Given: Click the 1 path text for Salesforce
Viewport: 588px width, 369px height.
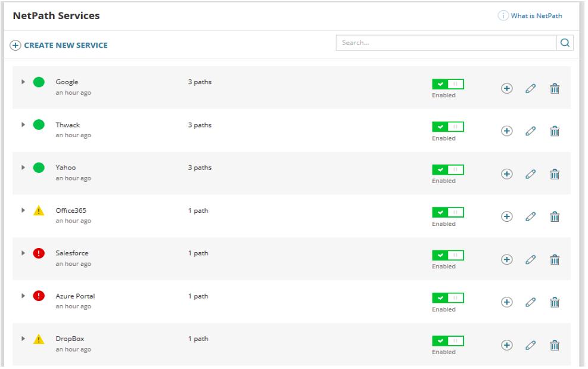Looking at the screenshot, I should tap(198, 253).
